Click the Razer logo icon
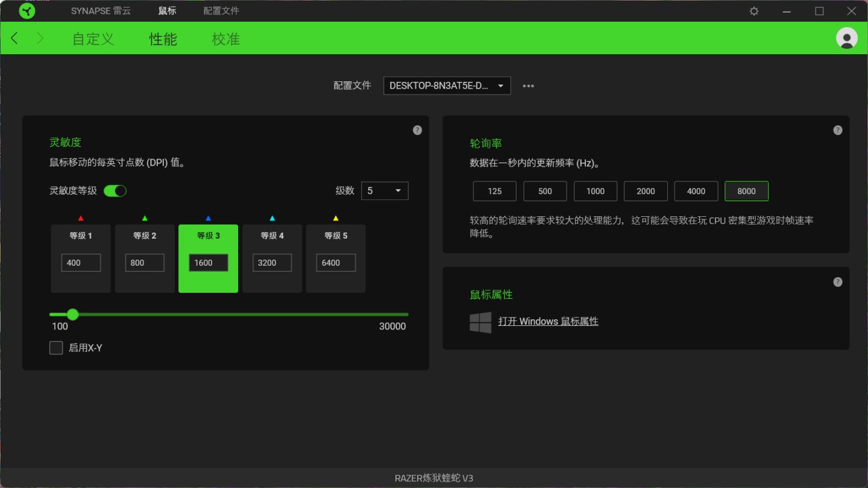The width and height of the screenshot is (868, 488). [27, 11]
